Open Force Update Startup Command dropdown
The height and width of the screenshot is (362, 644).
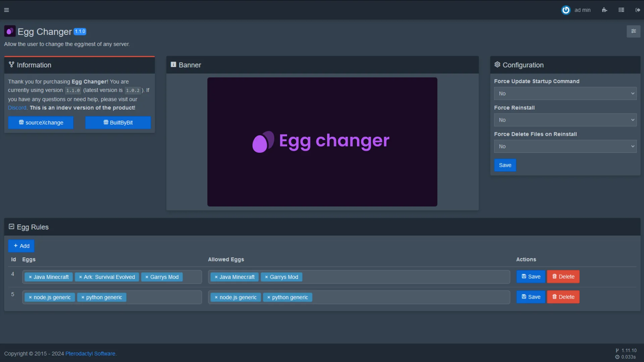point(565,94)
